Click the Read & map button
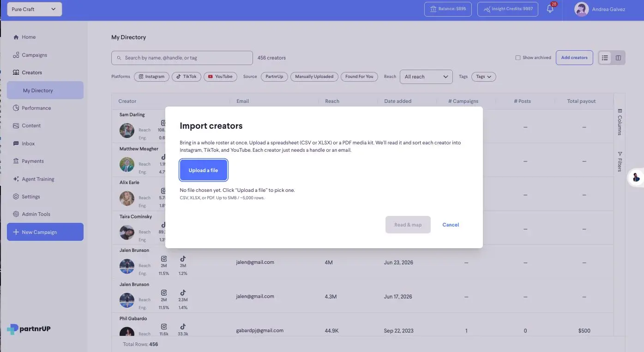Image resolution: width=644 pixels, height=352 pixels. 408,225
